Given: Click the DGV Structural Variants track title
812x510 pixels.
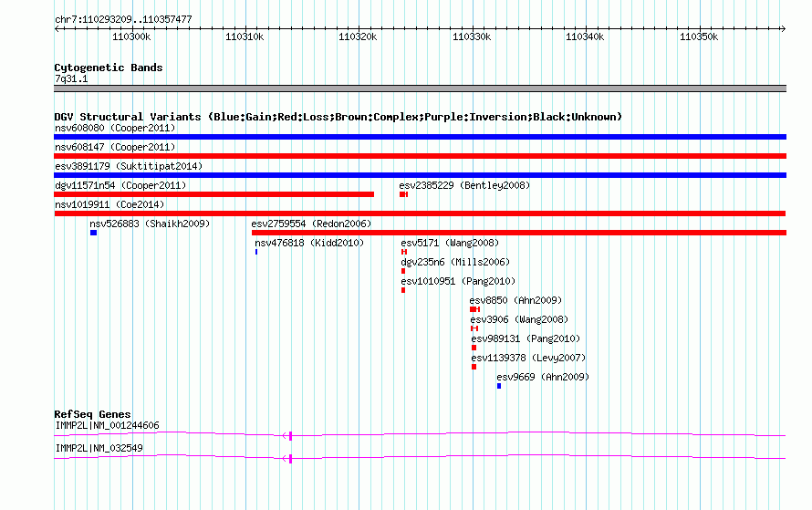Looking at the screenshot, I should click(x=338, y=117).
